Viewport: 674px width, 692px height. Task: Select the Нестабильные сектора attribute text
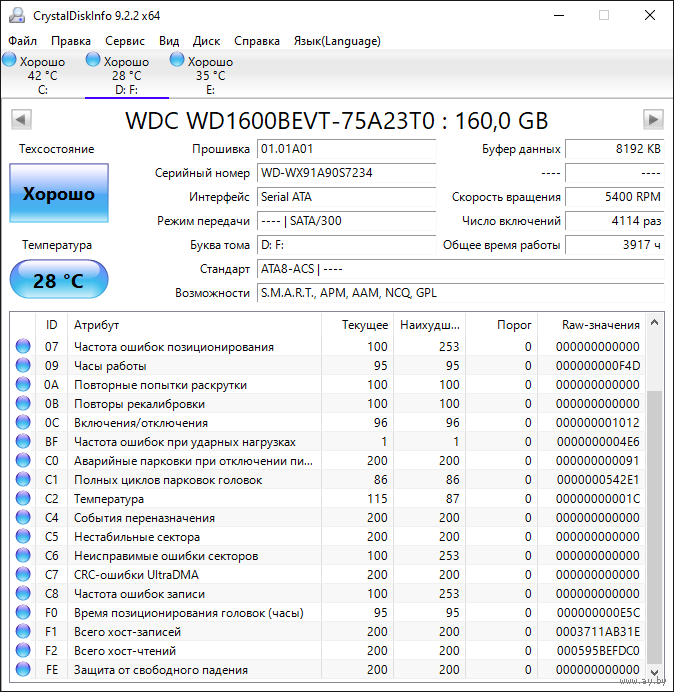pos(137,537)
